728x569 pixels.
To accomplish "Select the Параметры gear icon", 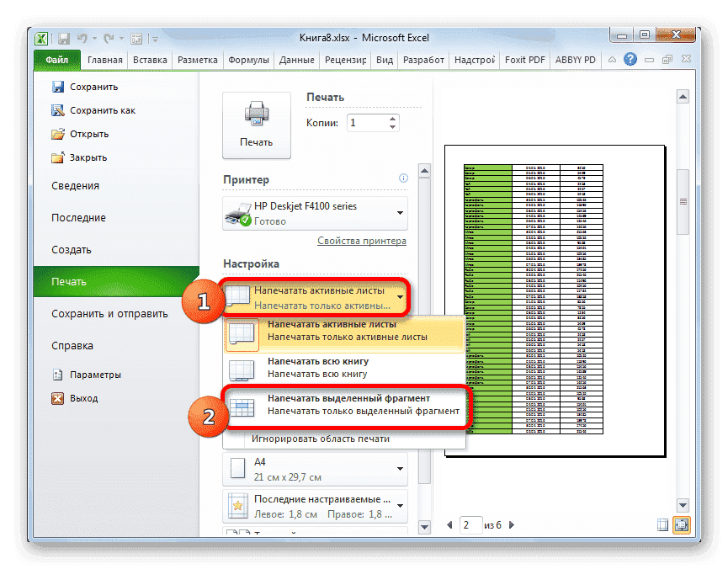I will pyautogui.click(x=58, y=375).
